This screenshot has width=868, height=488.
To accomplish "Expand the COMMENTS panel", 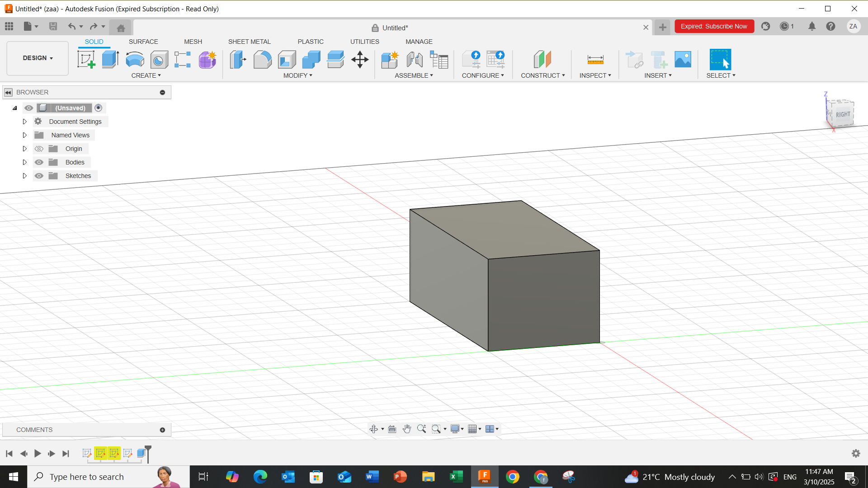I will [x=162, y=430].
